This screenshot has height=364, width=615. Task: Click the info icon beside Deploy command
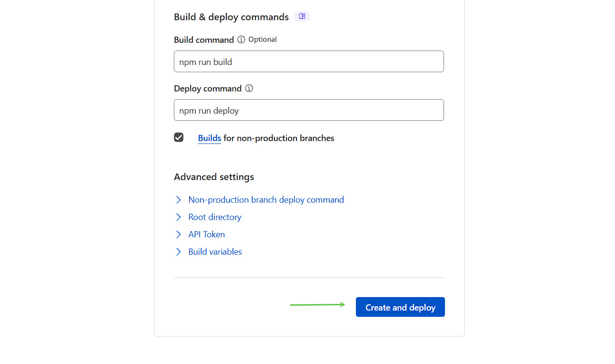tap(249, 88)
